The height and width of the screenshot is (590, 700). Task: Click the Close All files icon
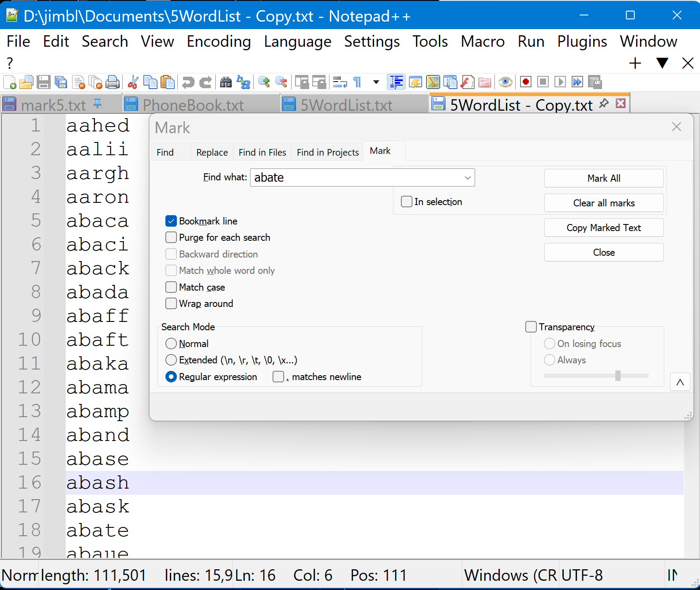coord(95,82)
